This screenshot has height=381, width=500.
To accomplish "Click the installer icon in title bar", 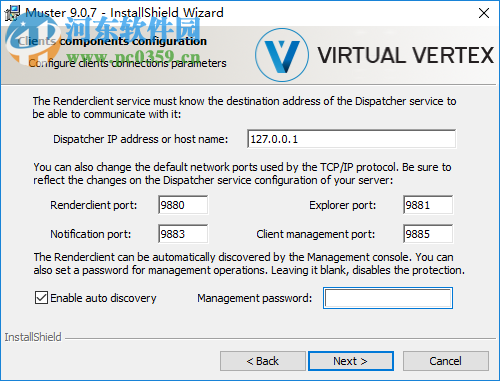I will click(x=12, y=13).
